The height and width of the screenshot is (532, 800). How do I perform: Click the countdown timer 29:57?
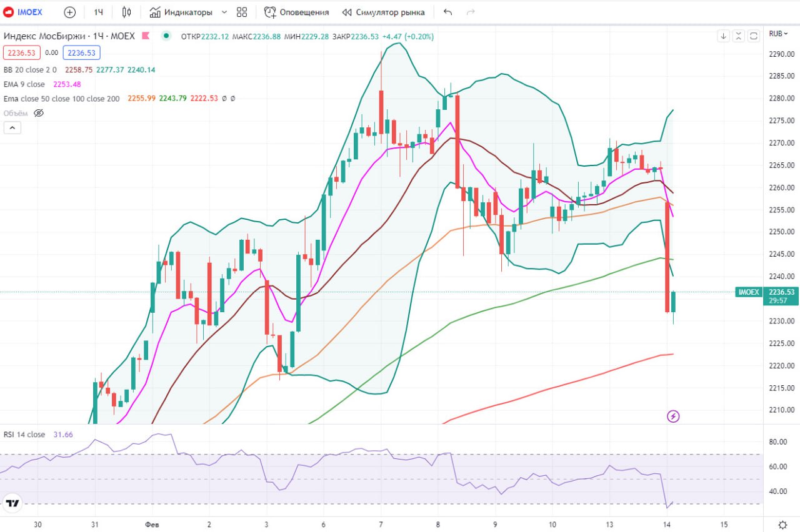point(778,300)
